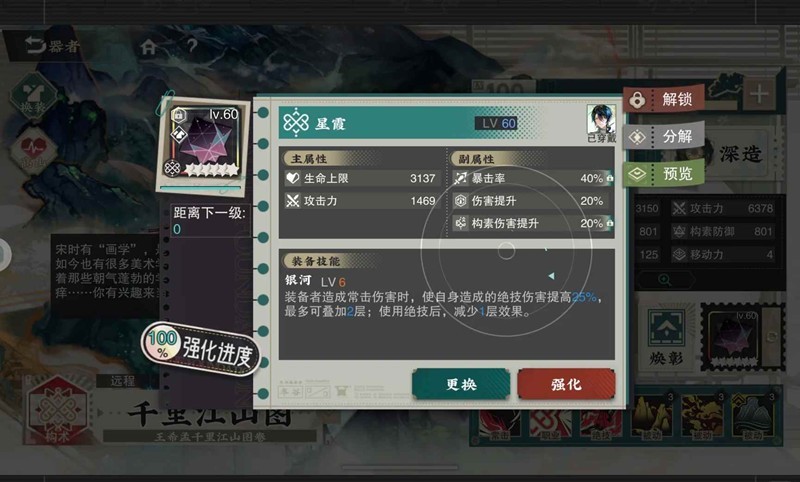The image size is (800, 482).
Task: Select the 分解 dismantle tab
Action: 664,136
